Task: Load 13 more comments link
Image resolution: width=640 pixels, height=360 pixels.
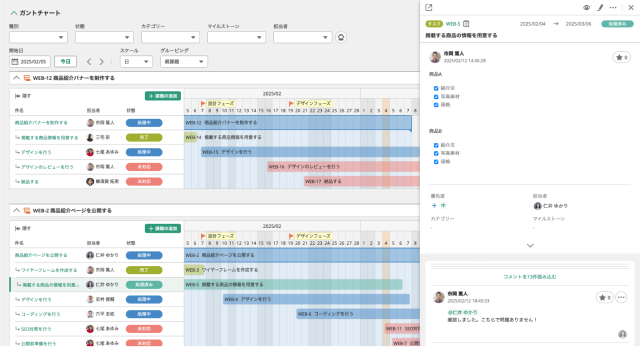Action: click(x=530, y=277)
